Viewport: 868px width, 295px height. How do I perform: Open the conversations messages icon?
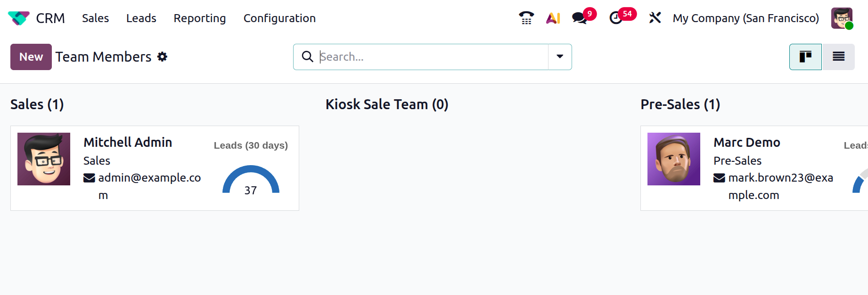(x=580, y=18)
